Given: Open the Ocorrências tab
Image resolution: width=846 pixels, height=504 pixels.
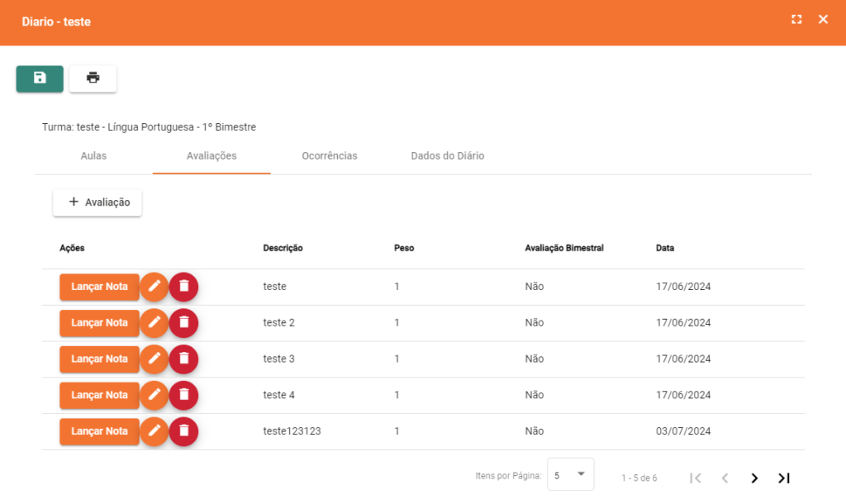Looking at the screenshot, I should point(330,156).
